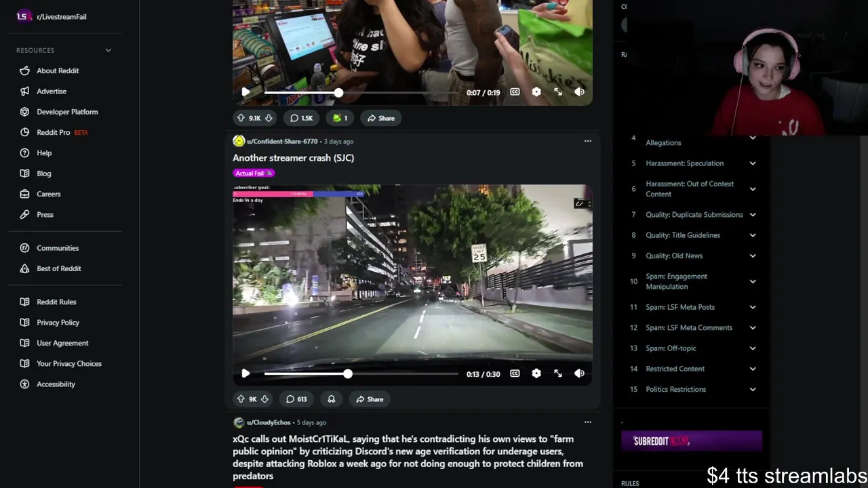
Task: Open more options for CloudyEchos post
Action: point(588,422)
